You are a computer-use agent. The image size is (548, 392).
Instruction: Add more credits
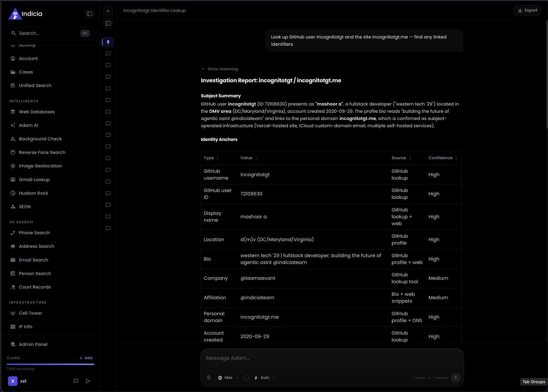pos(85,358)
